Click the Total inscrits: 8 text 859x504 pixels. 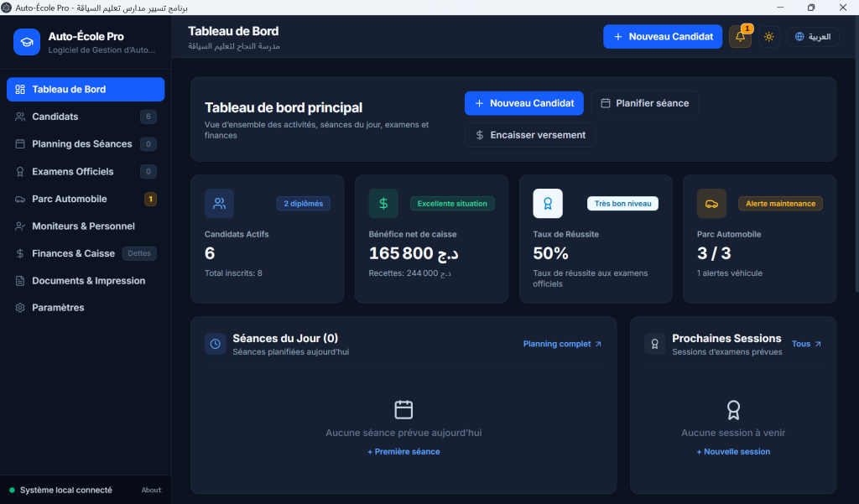tap(233, 273)
